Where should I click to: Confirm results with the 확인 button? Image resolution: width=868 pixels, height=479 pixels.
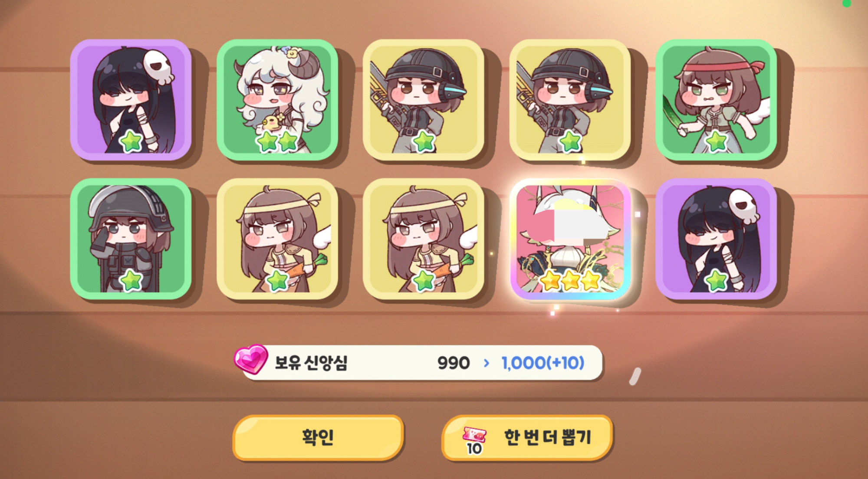click(318, 437)
